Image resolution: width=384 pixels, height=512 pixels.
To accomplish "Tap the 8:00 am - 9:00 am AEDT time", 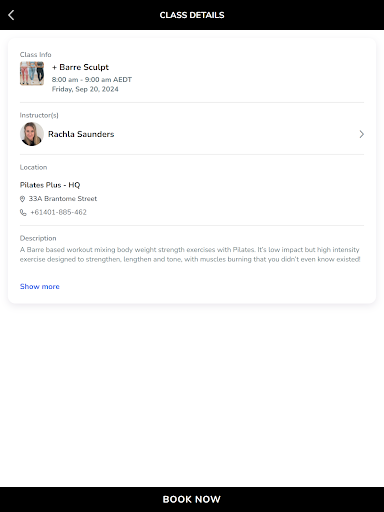I will [92, 80].
